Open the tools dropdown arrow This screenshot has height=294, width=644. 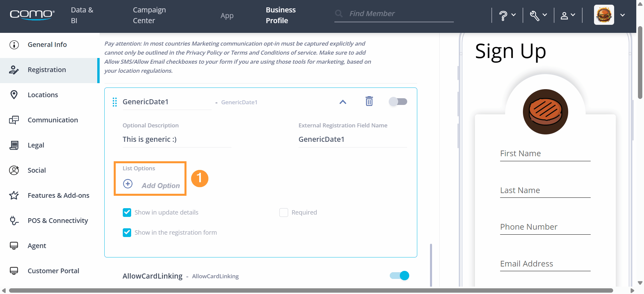(545, 15)
